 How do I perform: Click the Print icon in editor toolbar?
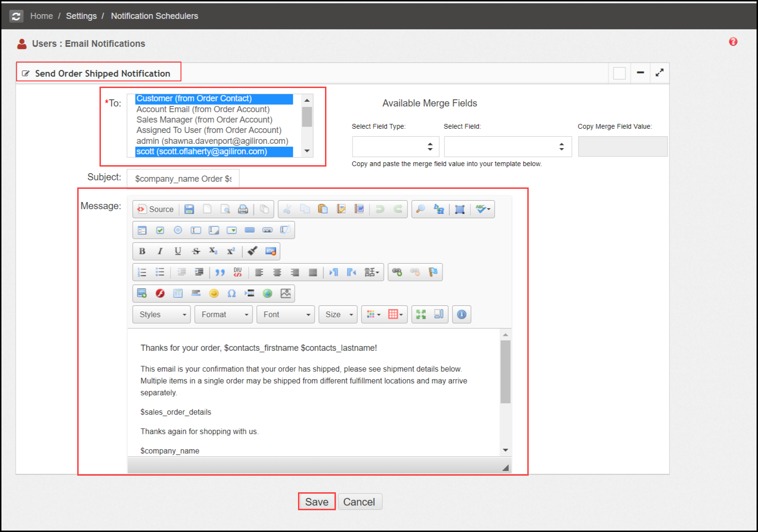click(243, 209)
